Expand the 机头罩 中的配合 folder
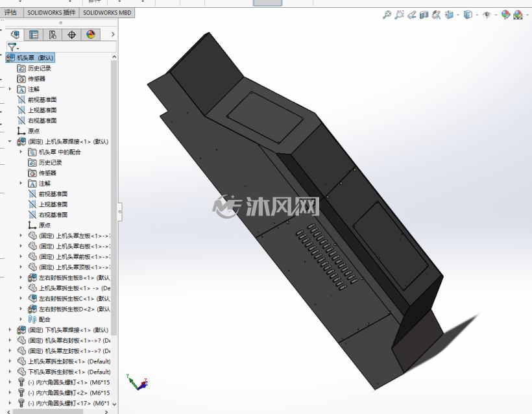The width and height of the screenshot is (532, 414). point(21,152)
